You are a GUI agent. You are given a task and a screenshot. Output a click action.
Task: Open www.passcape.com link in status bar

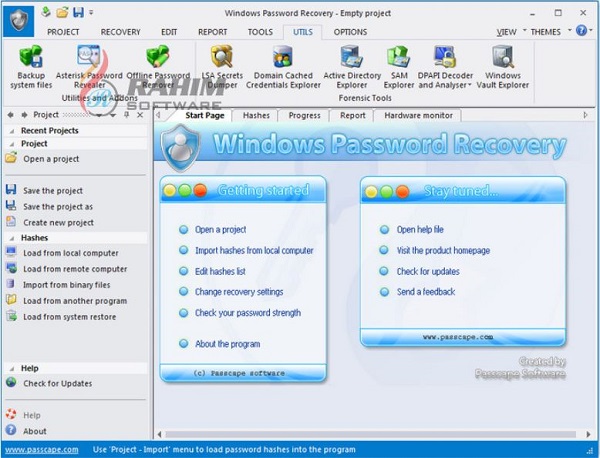[x=42, y=450]
